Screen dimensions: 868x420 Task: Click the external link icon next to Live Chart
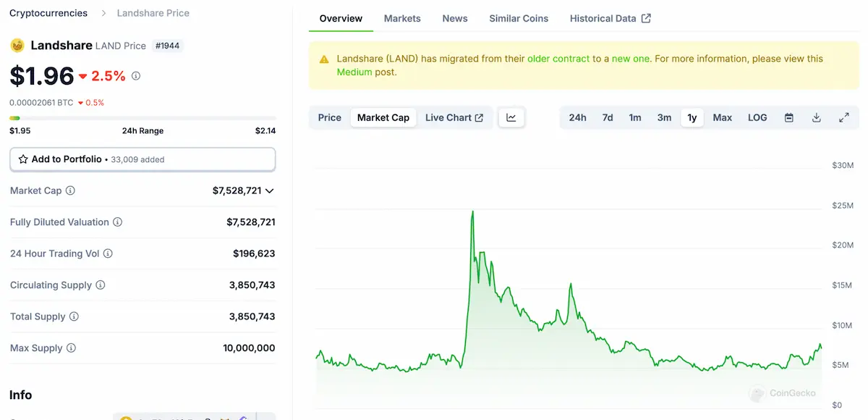pos(479,118)
